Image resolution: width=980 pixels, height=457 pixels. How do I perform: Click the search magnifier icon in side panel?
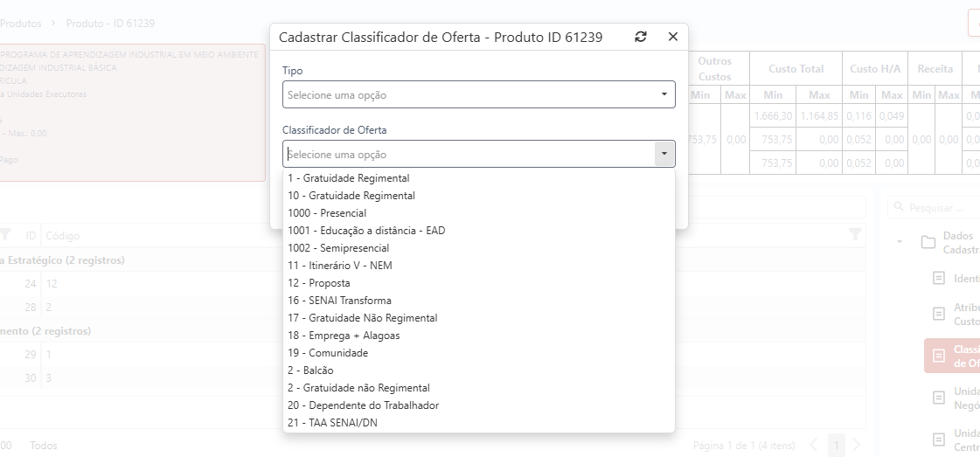coord(899,208)
